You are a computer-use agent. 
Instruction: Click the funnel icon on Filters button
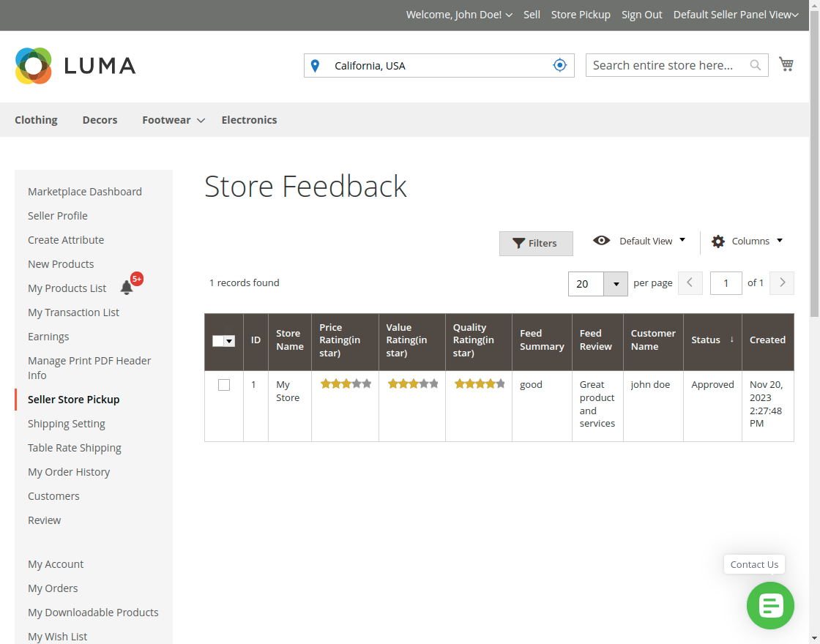click(x=518, y=243)
